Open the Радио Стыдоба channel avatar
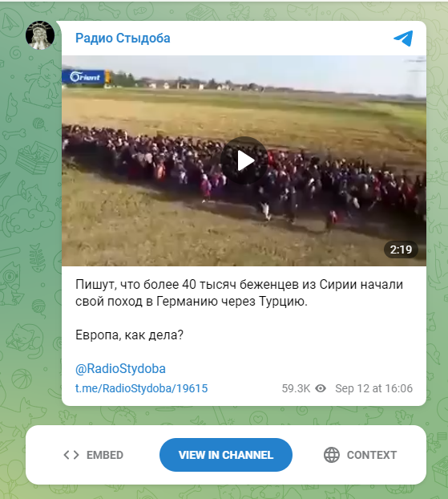 40,35
